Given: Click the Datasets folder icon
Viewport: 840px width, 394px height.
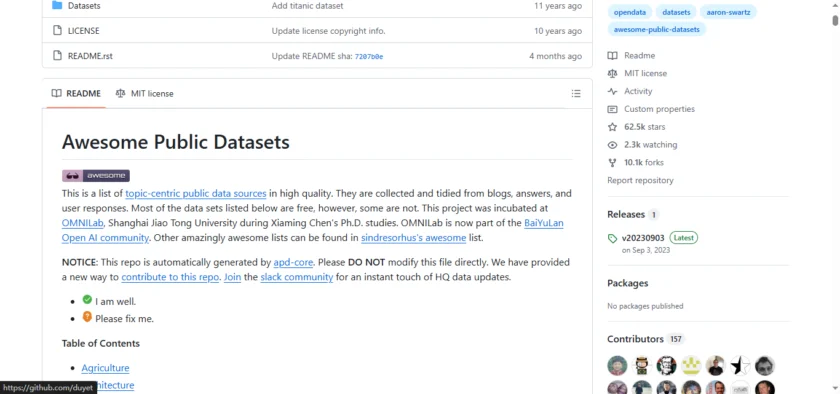Looking at the screenshot, I should [57, 6].
